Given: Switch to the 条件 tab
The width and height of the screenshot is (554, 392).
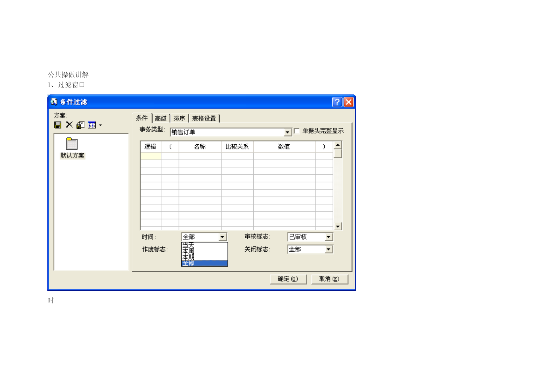Looking at the screenshot, I should click(x=142, y=118).
